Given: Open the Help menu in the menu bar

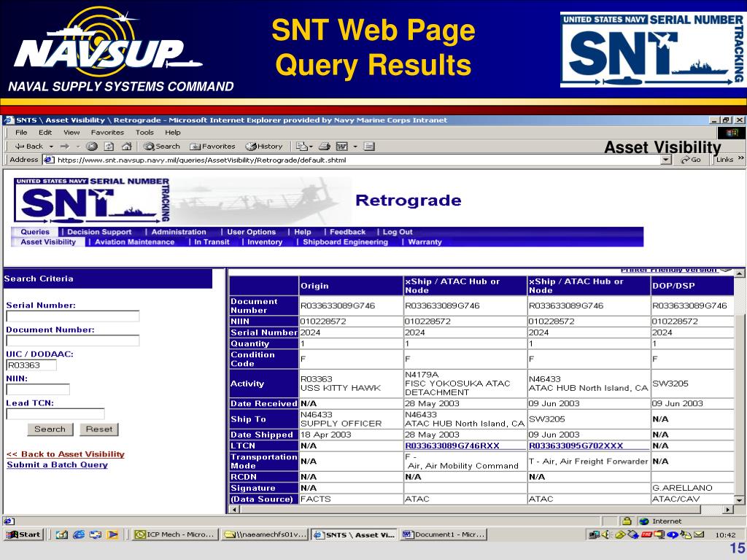Looking at the screenshot, I should pyautogui.click(x=173, y=133).
